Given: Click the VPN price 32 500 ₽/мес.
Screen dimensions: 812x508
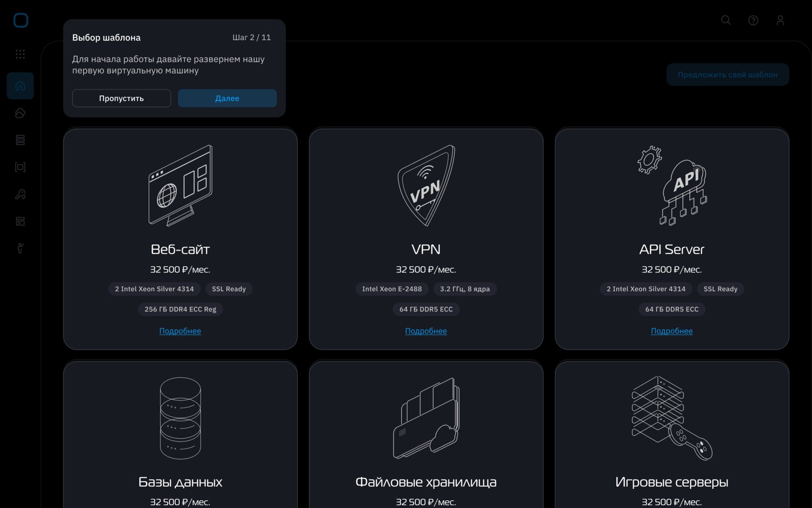Looking at the screenshot, I should pos(426,269).
